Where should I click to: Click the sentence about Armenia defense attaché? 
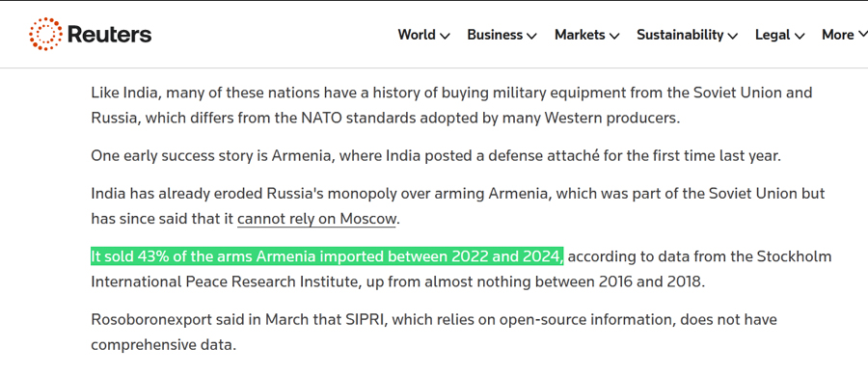click(436, 155)
